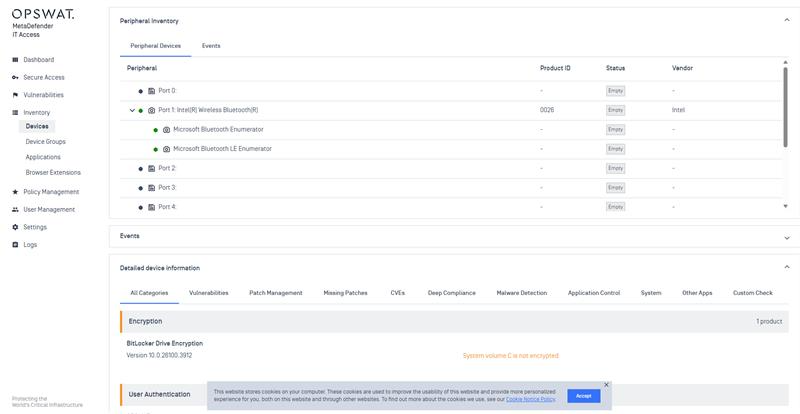Collapse the Peripheral Inventory panel
Image resolution: width=800 pixels, height=414 pixels.
tap(787, 20)
